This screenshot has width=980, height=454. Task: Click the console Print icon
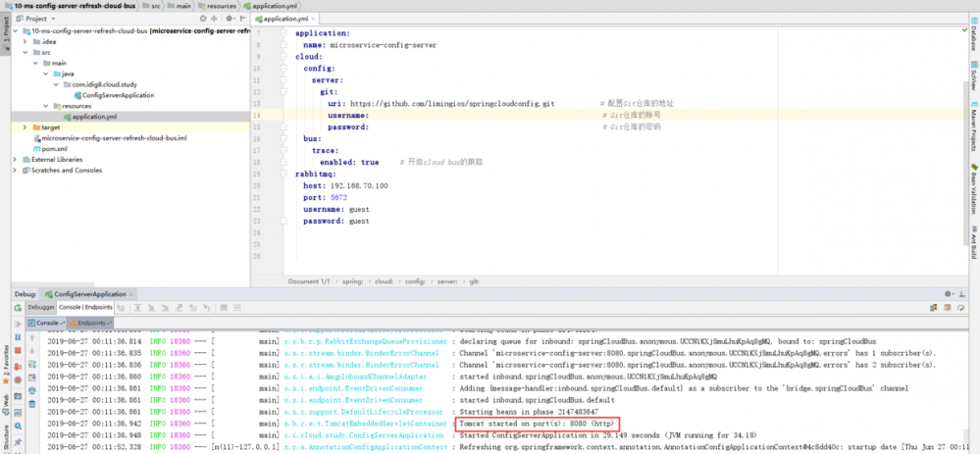click(x=31, y=390)
